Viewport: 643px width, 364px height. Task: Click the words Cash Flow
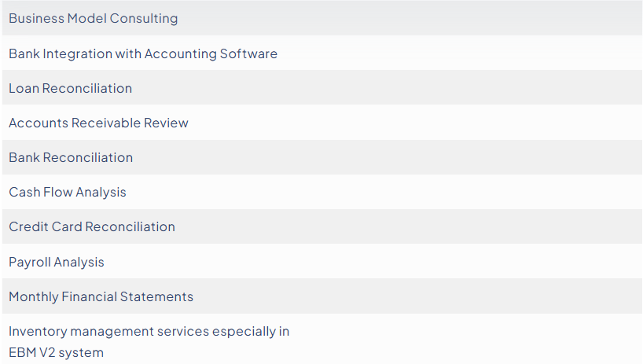[41, 193]
